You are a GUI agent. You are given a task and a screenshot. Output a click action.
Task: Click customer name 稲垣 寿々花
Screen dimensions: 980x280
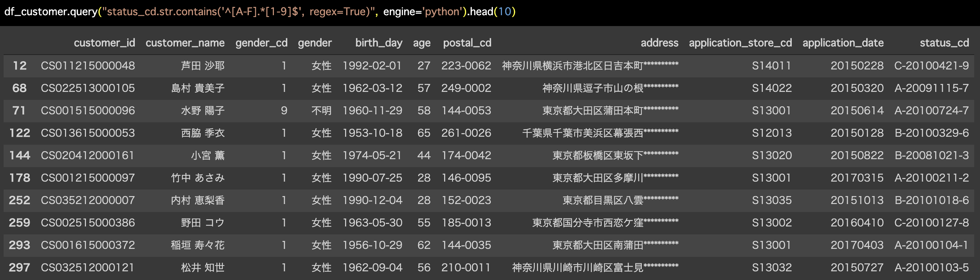point(198,245)
